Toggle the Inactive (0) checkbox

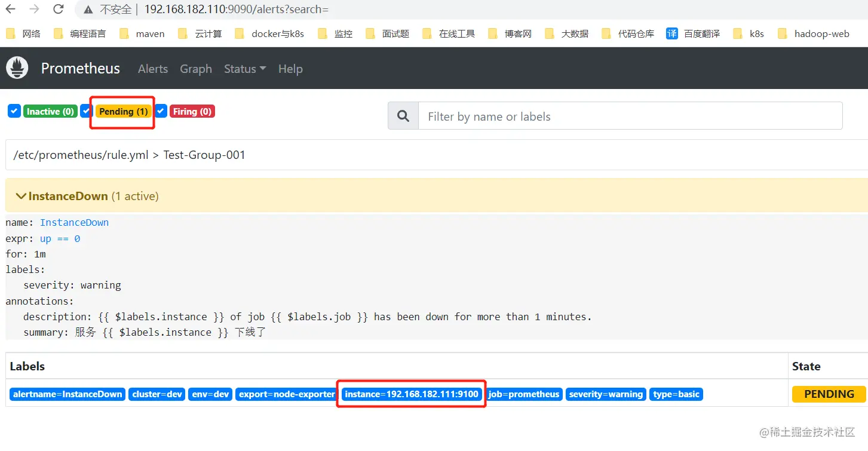(x=14, y=111)
